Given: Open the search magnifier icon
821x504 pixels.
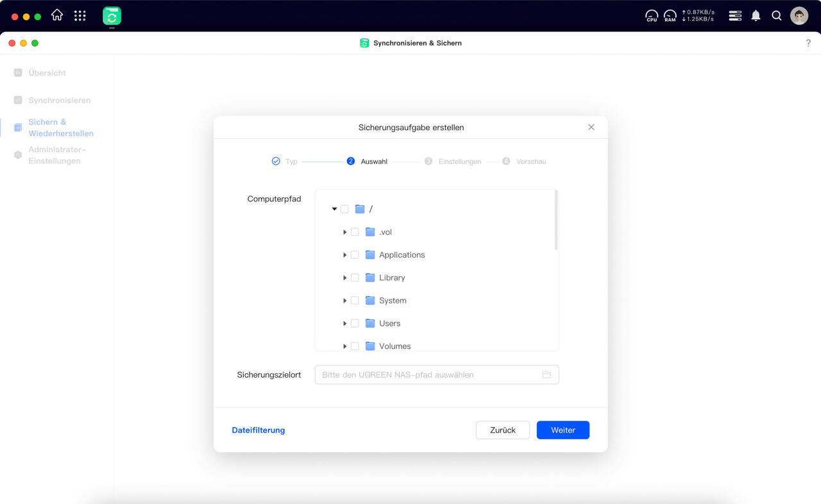Looking at the screenshot, I should click(777, 15).
